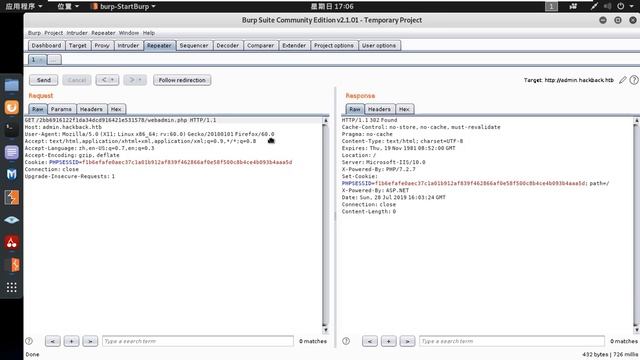Go back in request history

[x=107, y=80]
